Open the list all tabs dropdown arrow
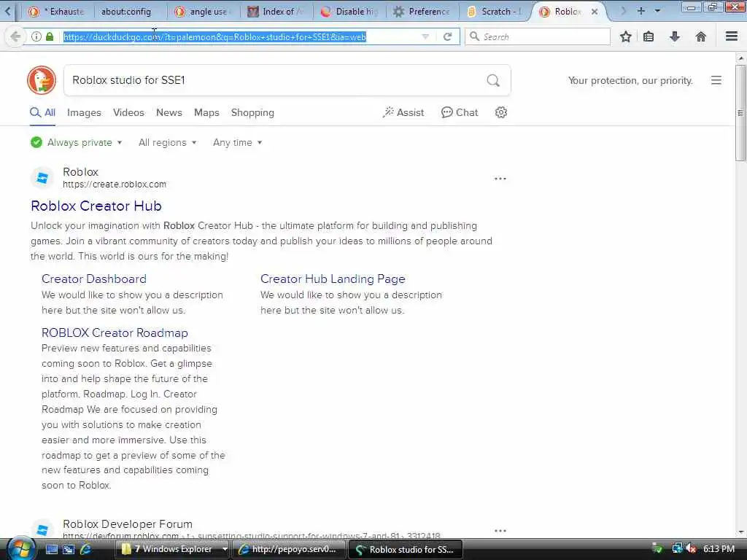747x560 pixels. 657,11
